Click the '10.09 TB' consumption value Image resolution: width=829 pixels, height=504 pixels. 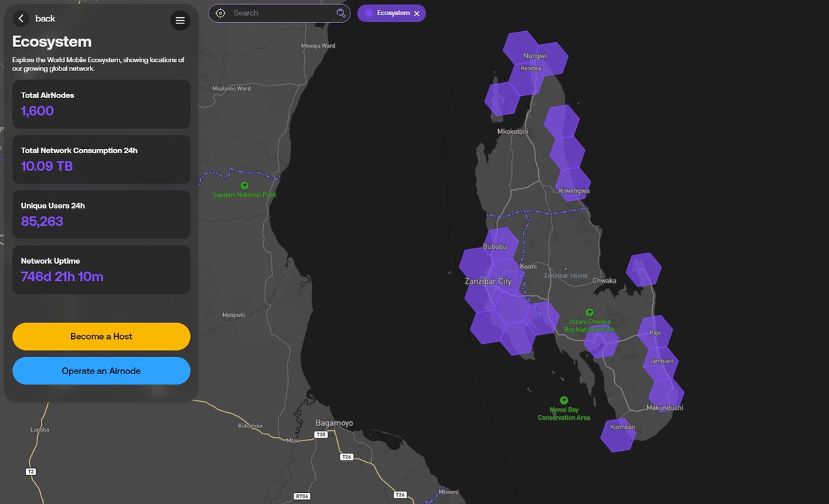coord(47,166)
